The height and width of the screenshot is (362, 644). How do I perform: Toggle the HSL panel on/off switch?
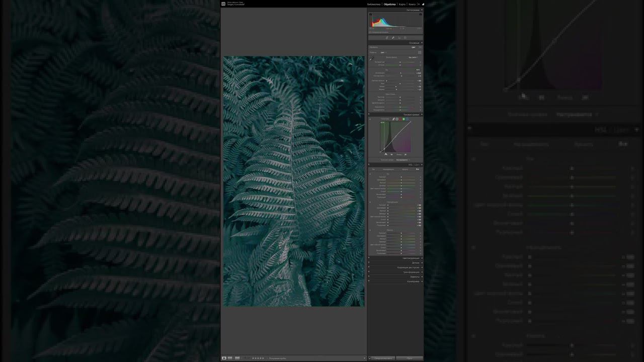369,164
